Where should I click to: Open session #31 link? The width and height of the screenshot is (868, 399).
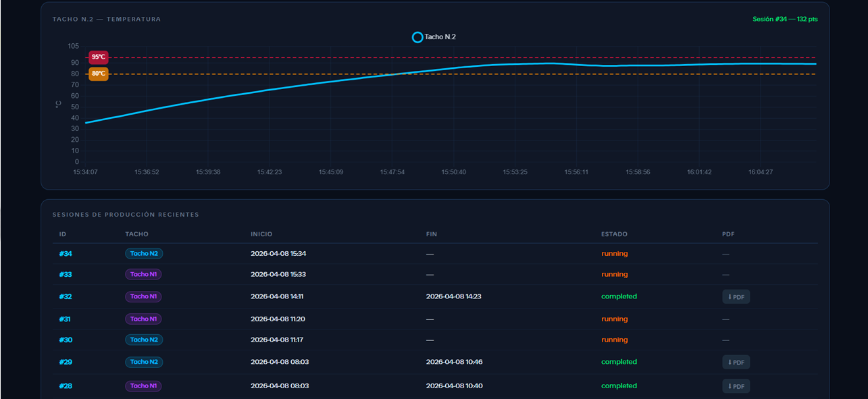(66, 319)
